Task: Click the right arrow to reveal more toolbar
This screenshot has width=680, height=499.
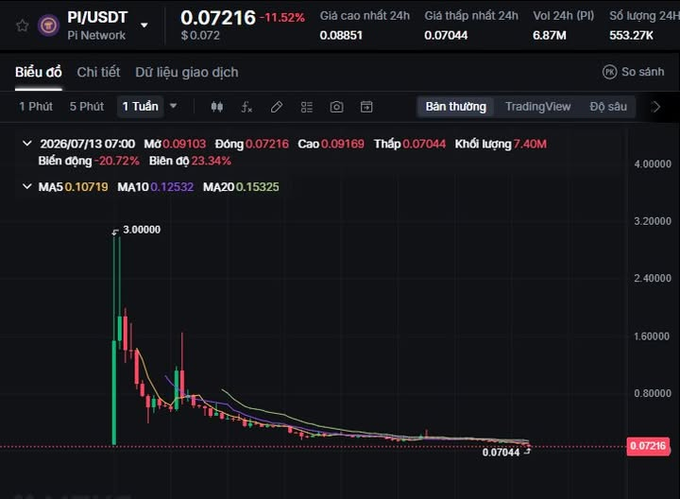Action: [656, 107]
